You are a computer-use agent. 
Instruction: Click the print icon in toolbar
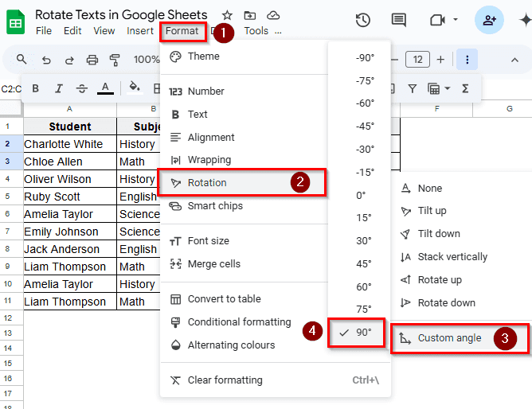pyautogui.click(x=92, y=60)
